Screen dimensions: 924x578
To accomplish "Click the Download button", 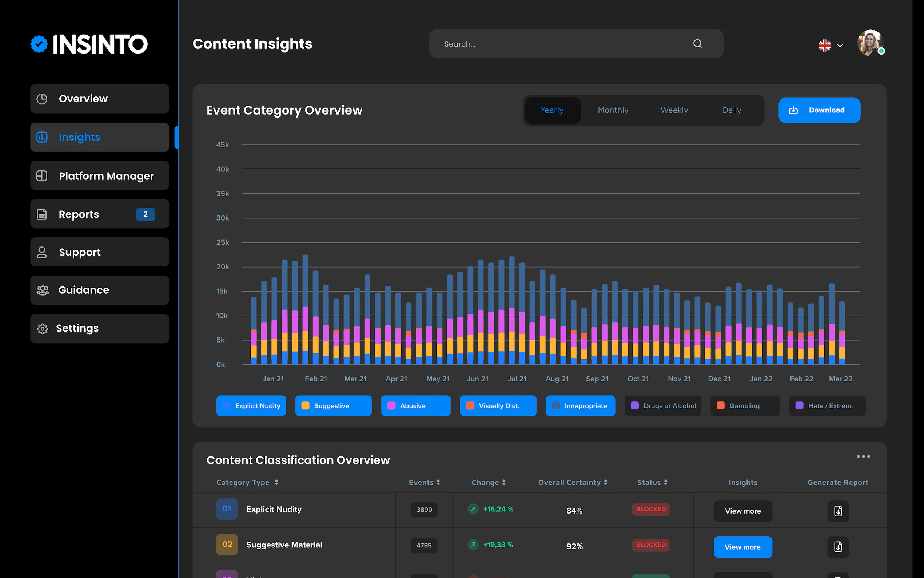I will coord(819,110).
